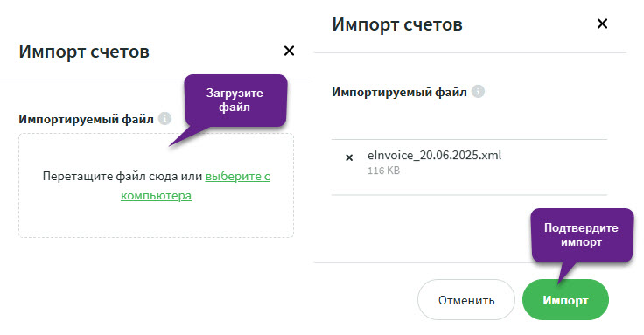Confirm with the green Импорт button

565,300
